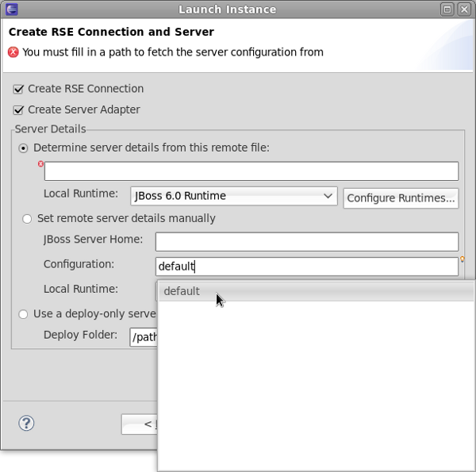The height and width of the screenshot is (472, 476).
Task: Click the Back button at bottom
Action: tap(140, 424)
